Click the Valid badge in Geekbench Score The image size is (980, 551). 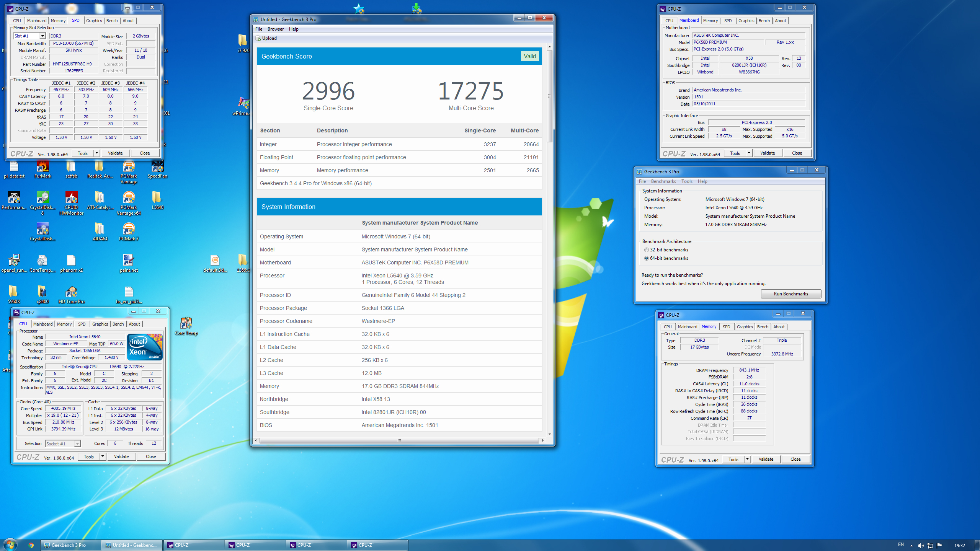coord(530,56)
